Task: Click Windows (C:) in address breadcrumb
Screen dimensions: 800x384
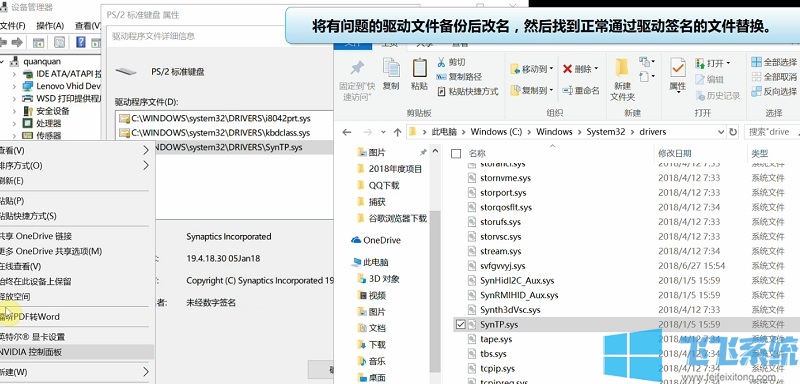Action: (496, 132)
